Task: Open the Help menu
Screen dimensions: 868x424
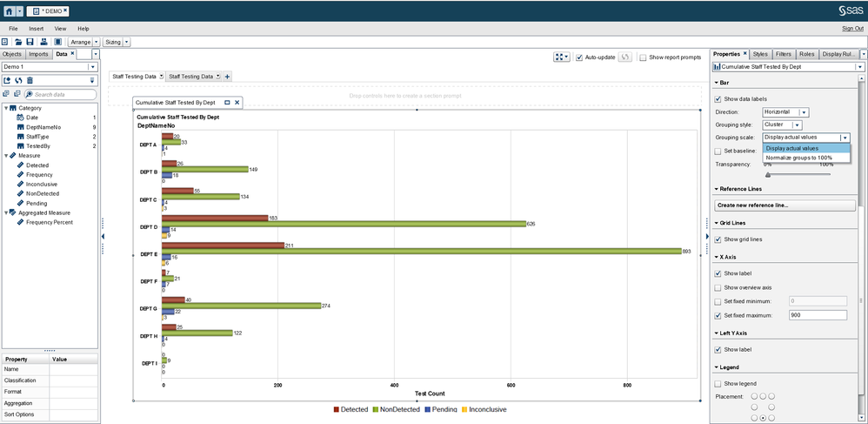Action: [x=83, y=28]
